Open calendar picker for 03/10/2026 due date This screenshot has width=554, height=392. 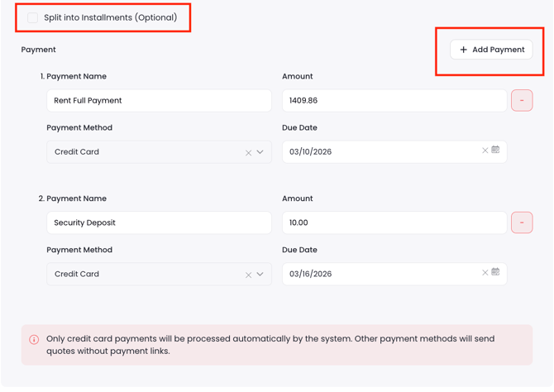click(x=496, y=151)
